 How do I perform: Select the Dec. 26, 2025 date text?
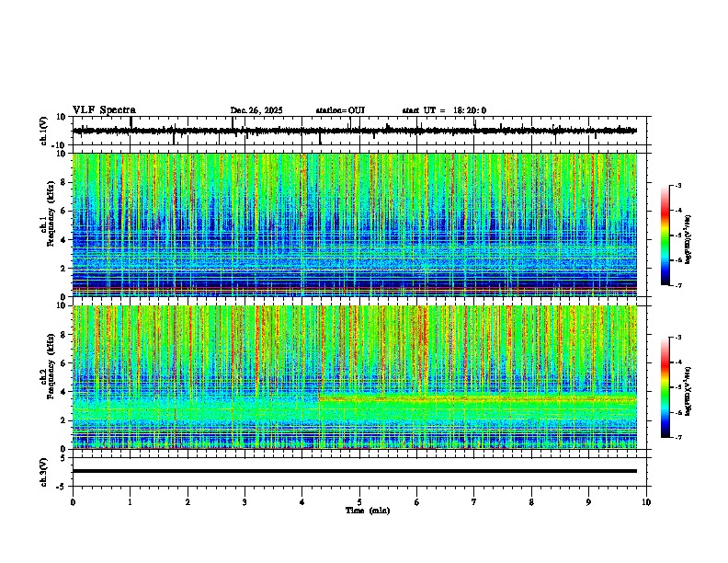tap(256, 110)
